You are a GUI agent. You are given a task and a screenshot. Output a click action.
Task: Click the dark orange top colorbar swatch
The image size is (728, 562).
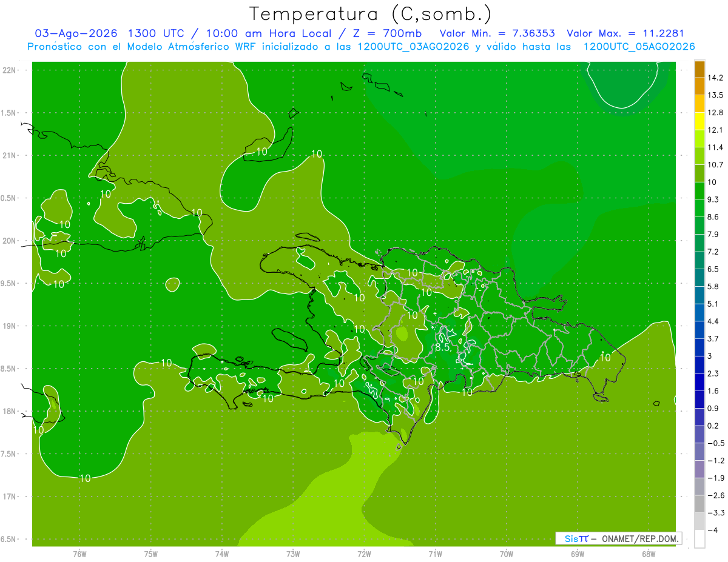[x=699, y=69]
